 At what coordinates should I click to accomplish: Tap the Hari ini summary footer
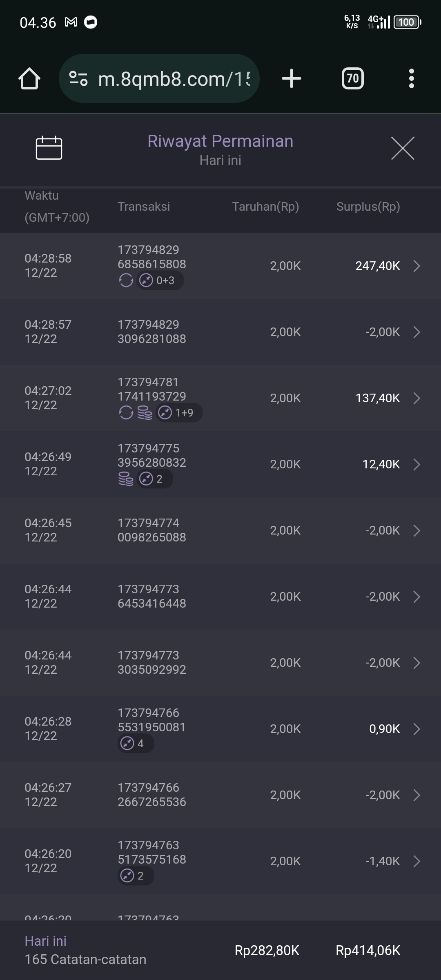pyautogui.click(x=85, y=950)
